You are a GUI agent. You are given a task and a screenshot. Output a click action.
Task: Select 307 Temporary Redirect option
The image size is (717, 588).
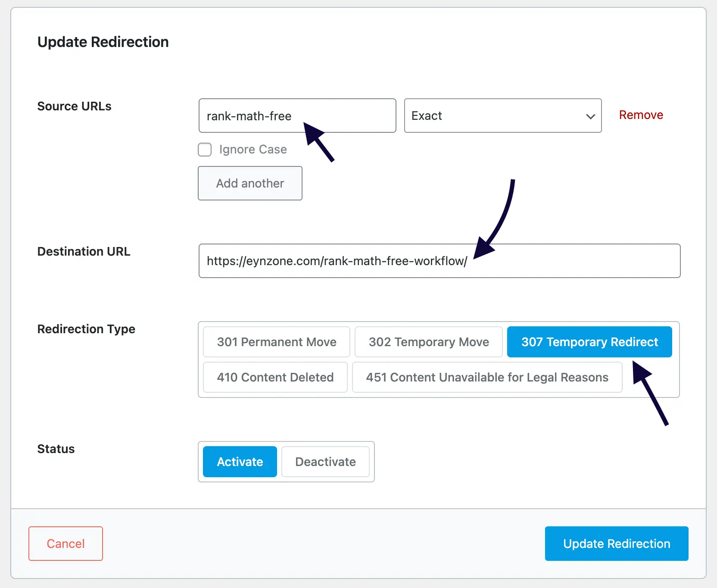(589, 342)
